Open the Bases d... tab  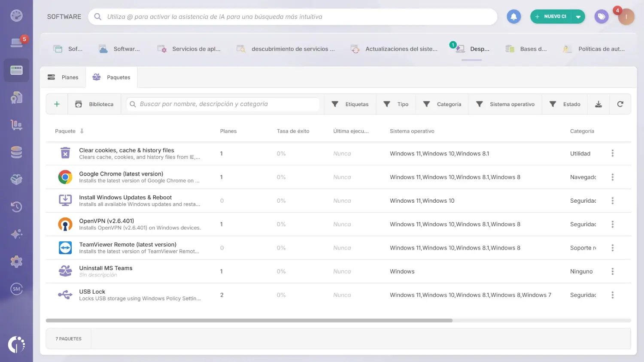526,49
